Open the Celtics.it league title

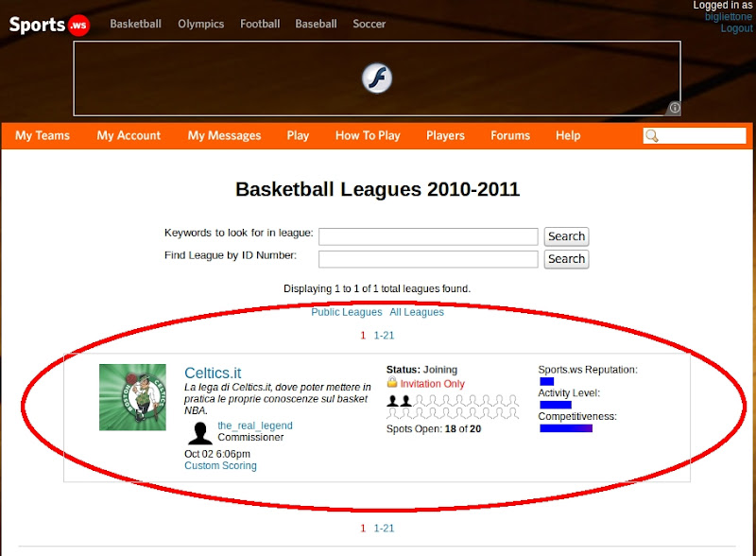(213, 374)
